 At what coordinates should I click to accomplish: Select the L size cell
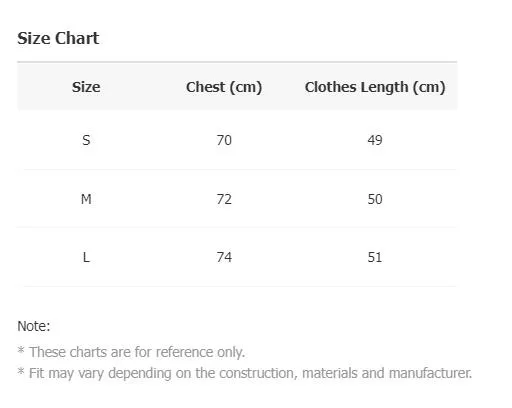tap(86, 257)
